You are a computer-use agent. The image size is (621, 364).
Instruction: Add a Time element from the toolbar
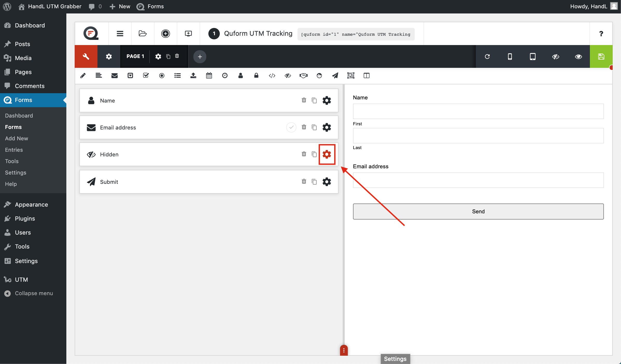coord(225,76)
